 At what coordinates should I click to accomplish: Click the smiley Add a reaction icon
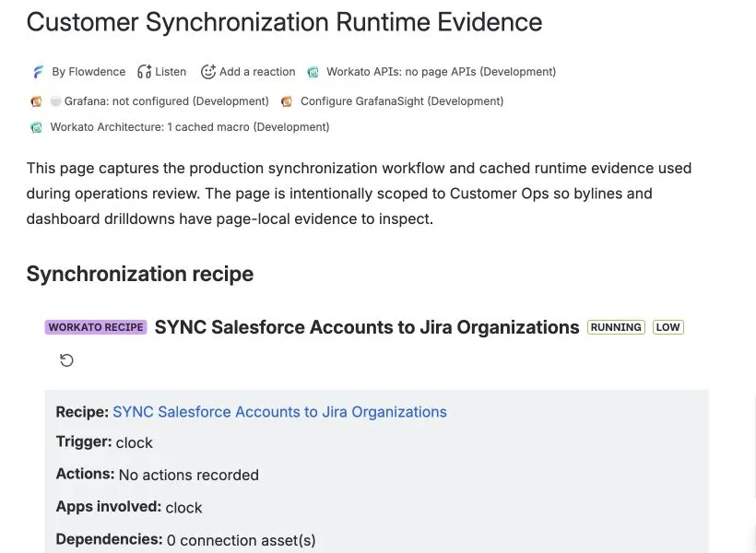pyautogui.click(x=207, y=72)
